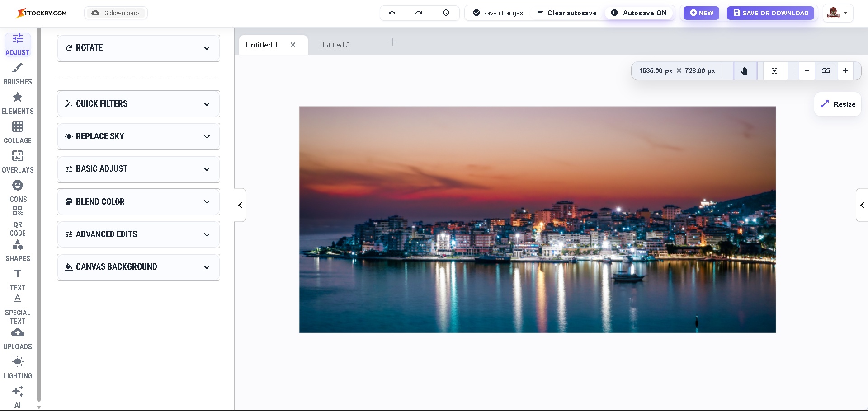
Task: Select the Text tool
Action: 18,280
